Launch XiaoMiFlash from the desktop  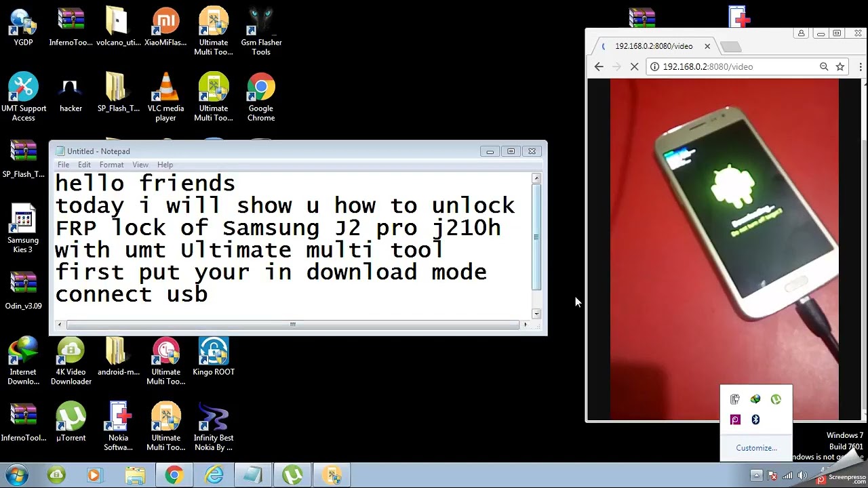[165, 27]
